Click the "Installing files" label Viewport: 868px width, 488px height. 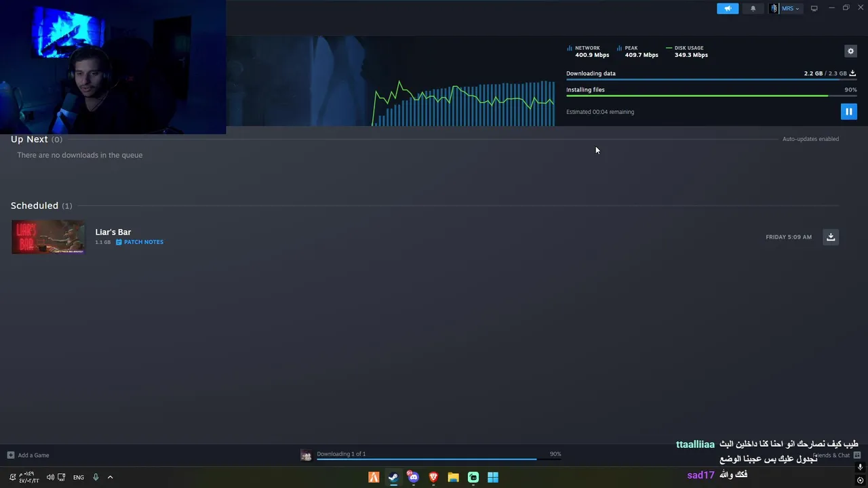585,89
